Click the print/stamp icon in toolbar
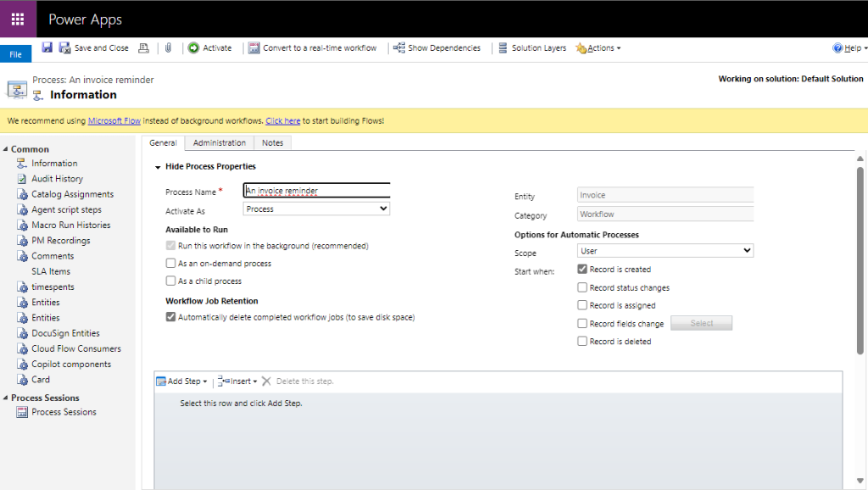The image size is (868, 490). point(143,48)
